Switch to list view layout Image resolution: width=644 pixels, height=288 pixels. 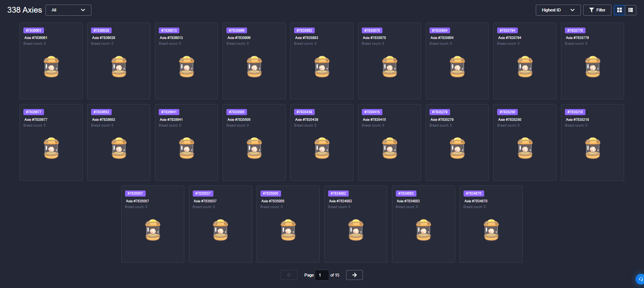point(630,10)
